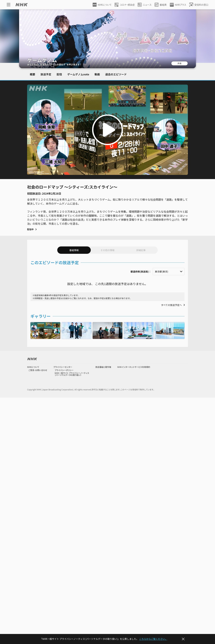Close the privacy notice banner
This screenshot has width=215, height=644.
[x=183, y=639]
